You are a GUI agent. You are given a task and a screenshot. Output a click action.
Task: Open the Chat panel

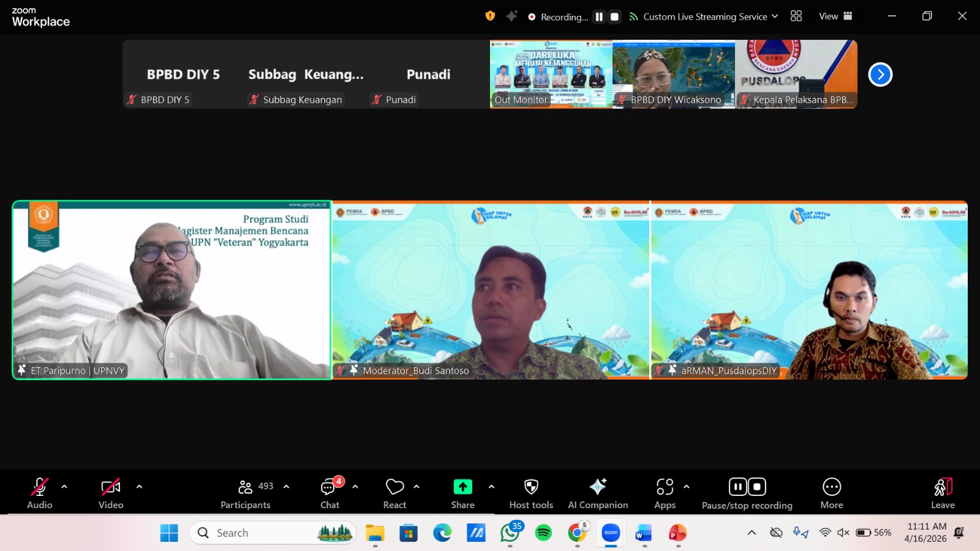coord(330,493)
